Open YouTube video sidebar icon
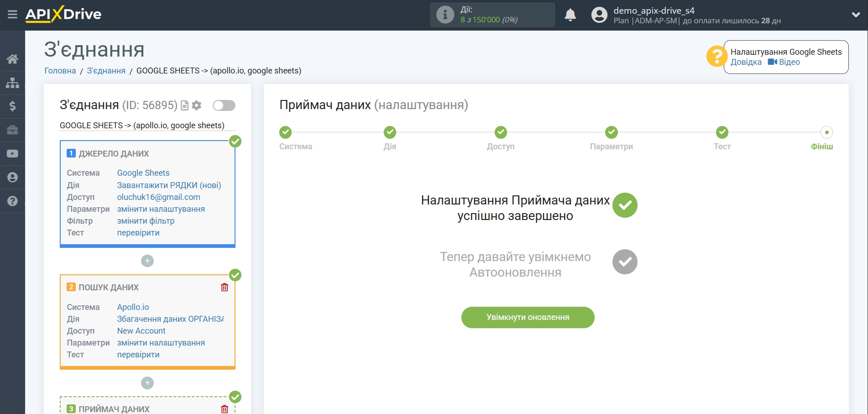Screen dimensions: 868x414 12,154
